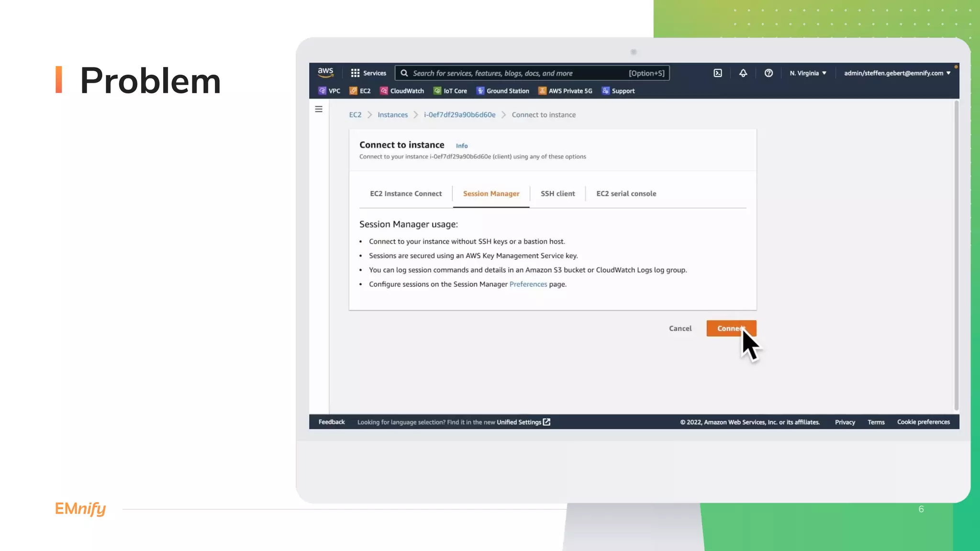Open the Session Manager Preferences link
Screen dimensions: 980x551
click(x=528, y=284)
